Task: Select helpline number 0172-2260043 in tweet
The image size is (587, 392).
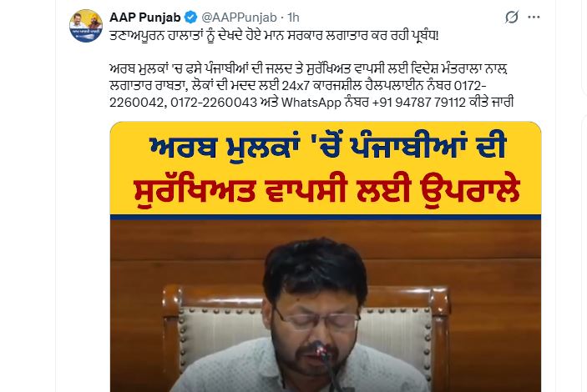Action: pos(214,102)
